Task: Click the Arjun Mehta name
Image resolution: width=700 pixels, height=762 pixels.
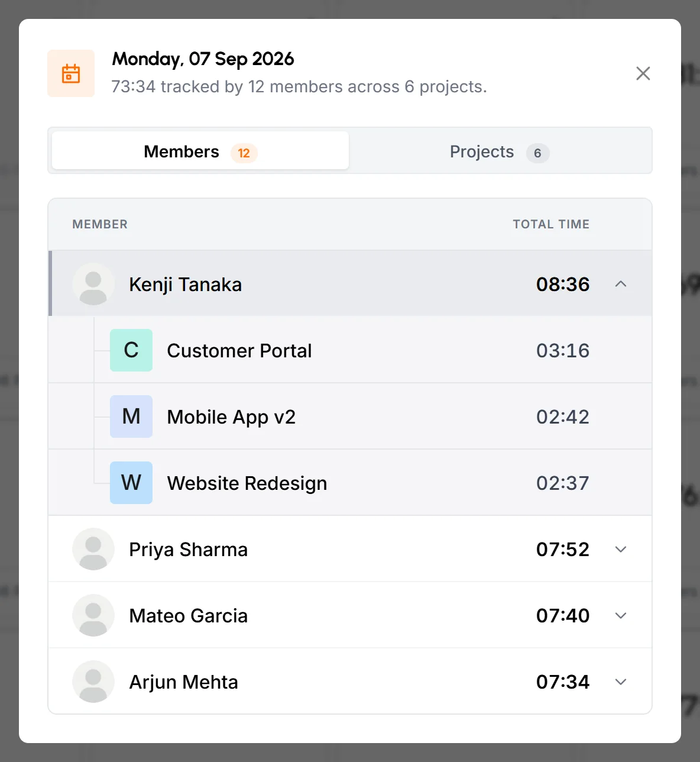Action: 184,682
